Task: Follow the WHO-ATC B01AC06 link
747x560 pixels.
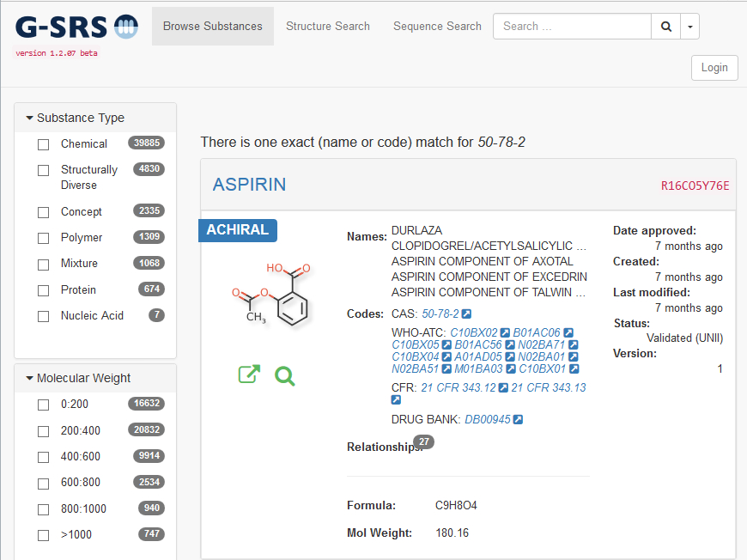Action: click(x=537, y=332)
